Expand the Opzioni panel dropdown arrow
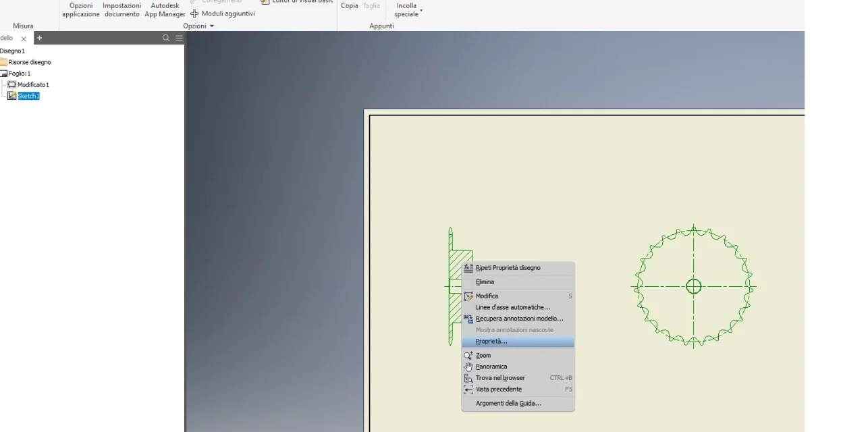Screen dimensions: 868x432 [211, 26]
